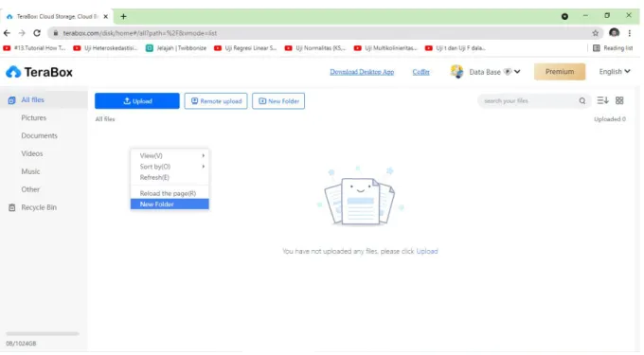Open the Uji Regresi Linear S... bookmark

click(x=245, y=48)
